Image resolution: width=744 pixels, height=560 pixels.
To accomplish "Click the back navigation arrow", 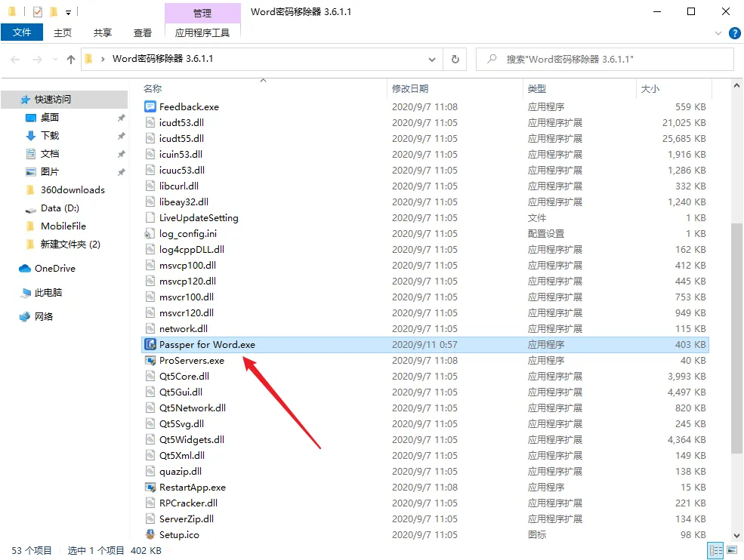I will [13, 59].
